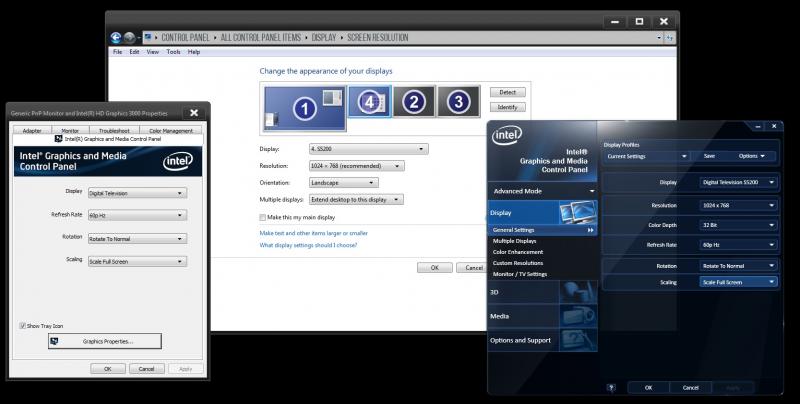The image size is (800, 404).
Task: Open the Options dropdown under Display Profiles
Action: (x=752, y=156)
